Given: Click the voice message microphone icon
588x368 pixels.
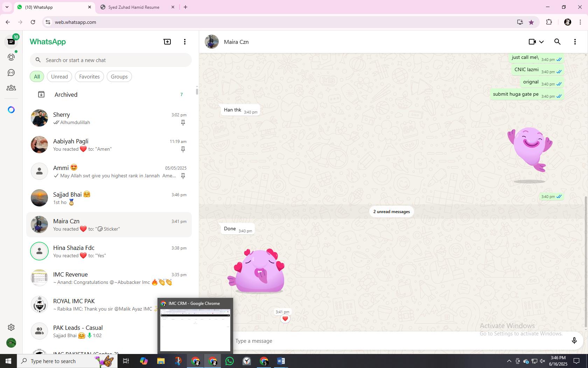Looking at the screenshot, I should pyautogui.click(x=574, y=341).
